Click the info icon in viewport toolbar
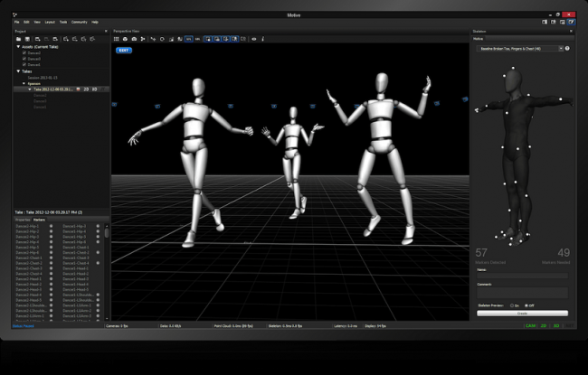Viewport: 588px width, 375px height. 264,39
